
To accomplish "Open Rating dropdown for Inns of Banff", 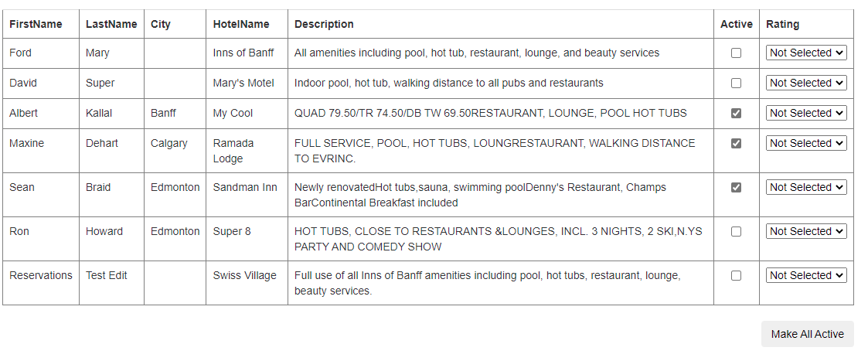I will (806, 53).
